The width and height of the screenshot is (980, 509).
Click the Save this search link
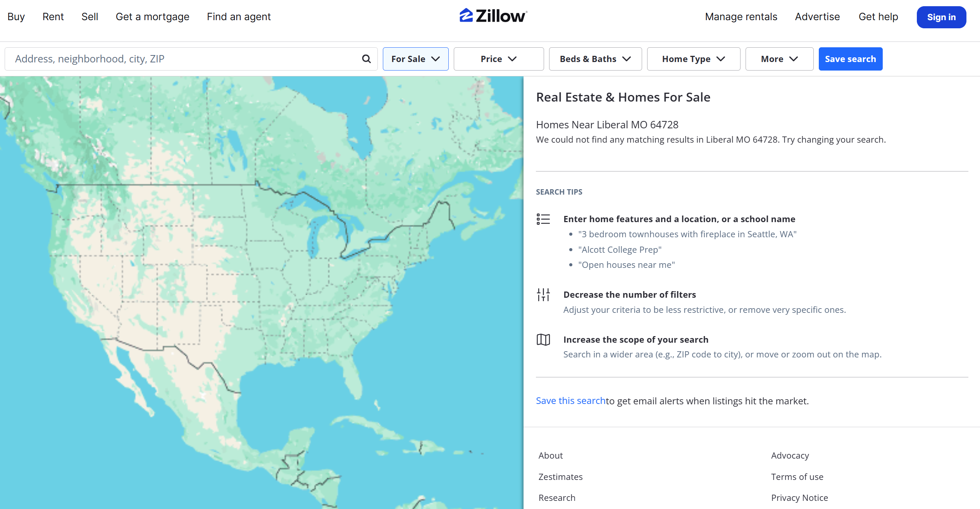point(570,401)
